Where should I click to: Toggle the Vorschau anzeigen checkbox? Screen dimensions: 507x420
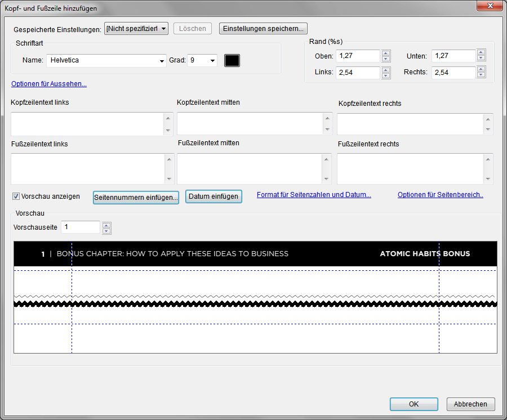pos(16,196)
